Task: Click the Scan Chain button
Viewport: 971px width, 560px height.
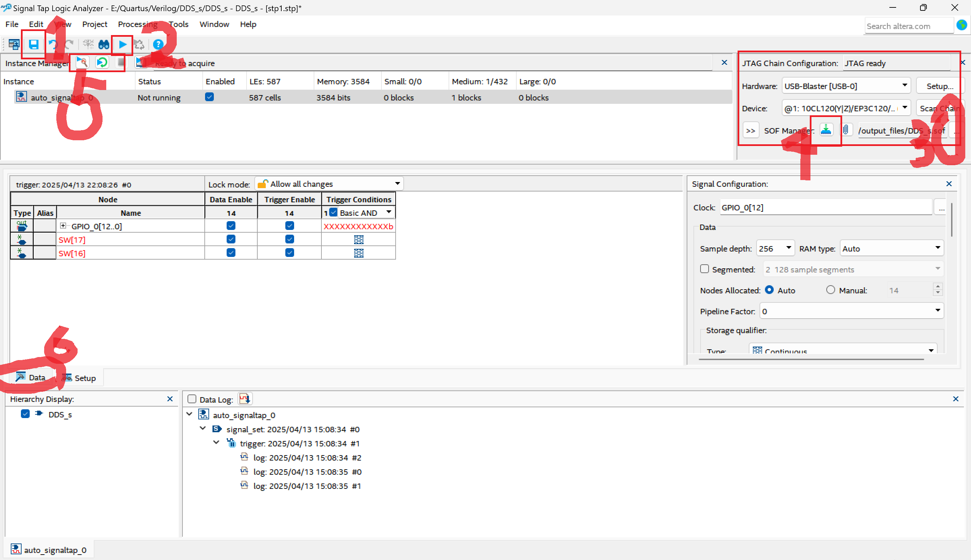Action: tap(939, 109)
